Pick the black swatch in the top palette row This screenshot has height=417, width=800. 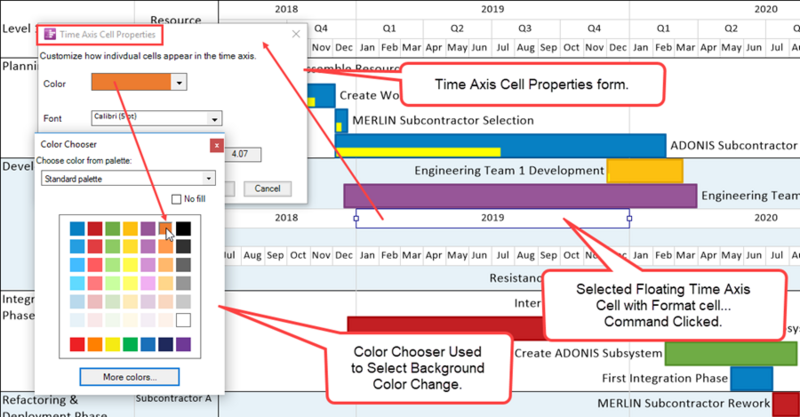183,229
